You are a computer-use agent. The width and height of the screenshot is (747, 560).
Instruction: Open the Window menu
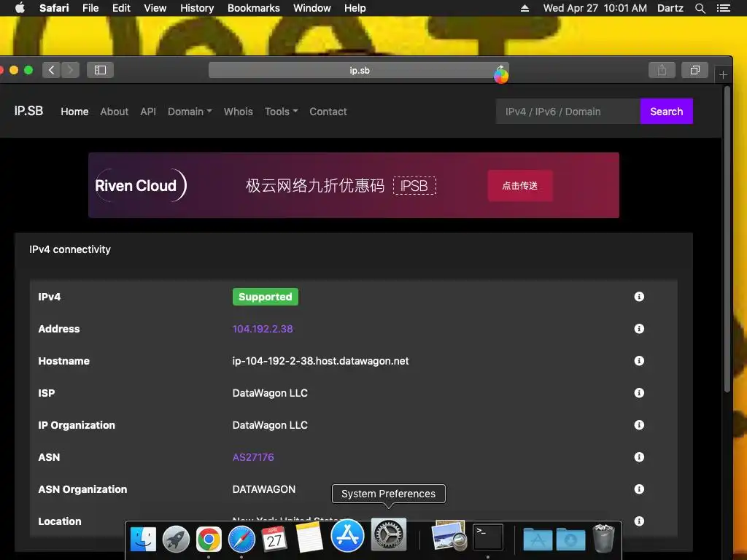coord(312,8)
